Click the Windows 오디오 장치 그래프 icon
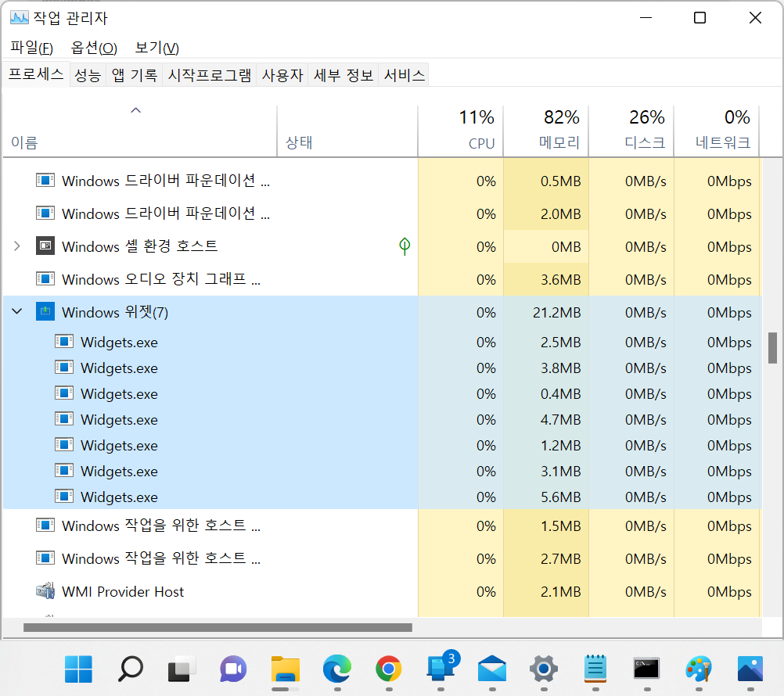The image size is (784, 696). 45,279
